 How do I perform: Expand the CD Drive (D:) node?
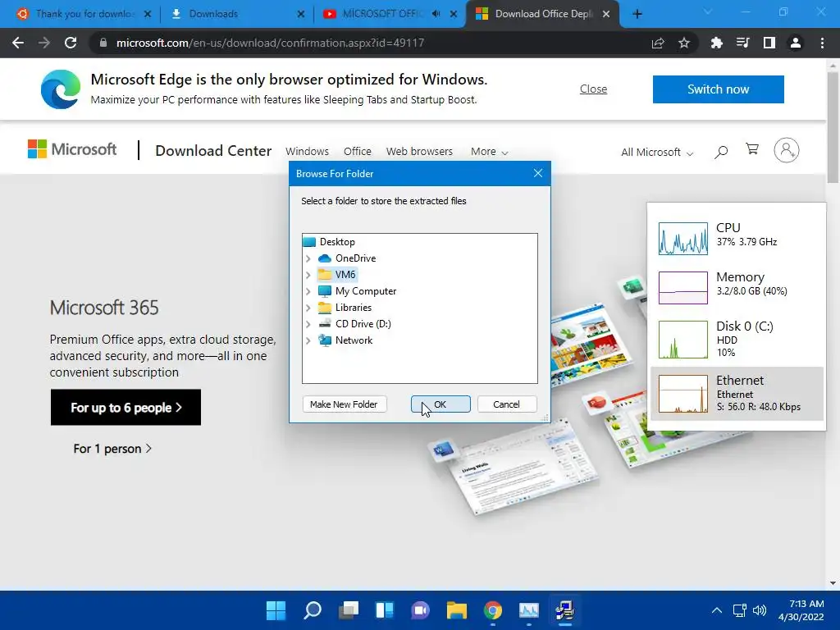(308, 324)
